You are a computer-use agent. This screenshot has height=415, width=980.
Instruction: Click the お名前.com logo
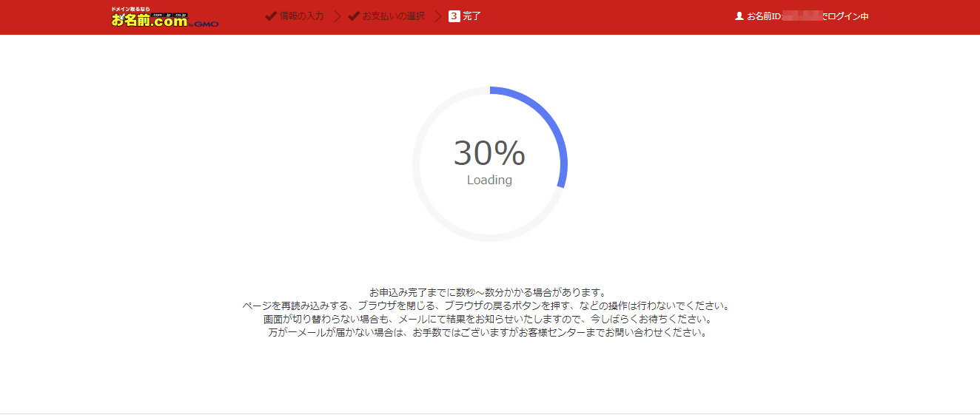click(150, 18)
